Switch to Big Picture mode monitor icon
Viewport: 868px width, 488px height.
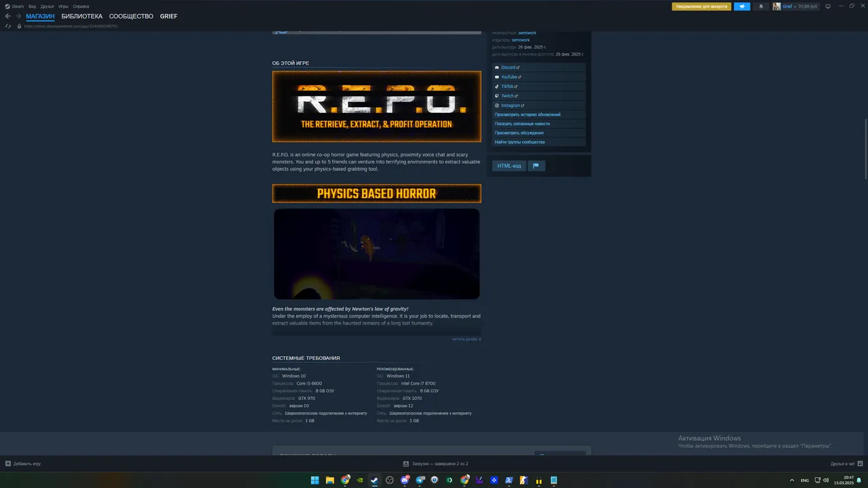pyautogui.click(x=828, y=6)
